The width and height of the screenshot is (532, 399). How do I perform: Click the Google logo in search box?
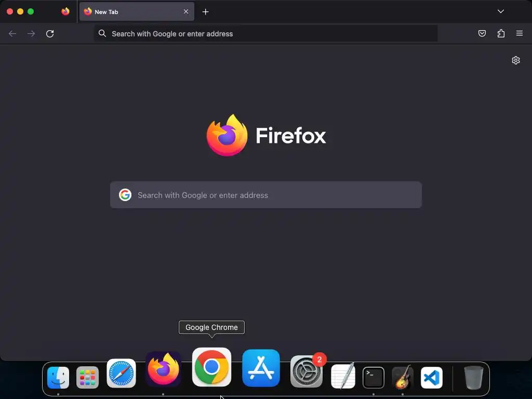125,195
